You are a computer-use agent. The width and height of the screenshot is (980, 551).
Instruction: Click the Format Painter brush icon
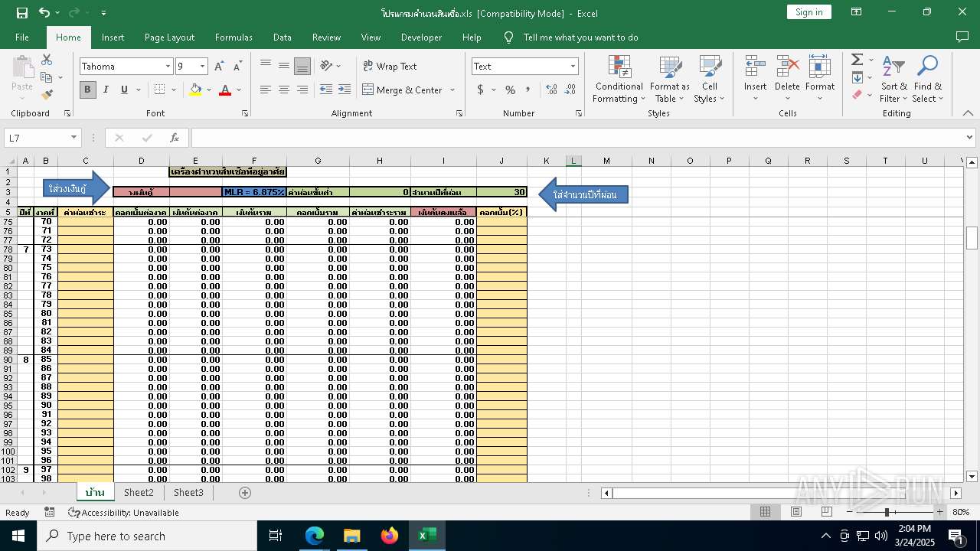47,95
